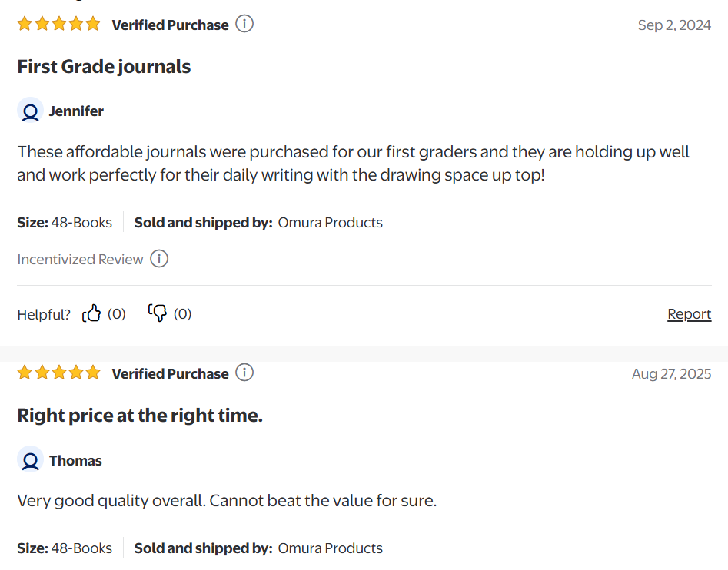Viewport: 728px width, 570px height.
Task: Click Jennifer's profile avatar icon
Action: click(30, 111)
